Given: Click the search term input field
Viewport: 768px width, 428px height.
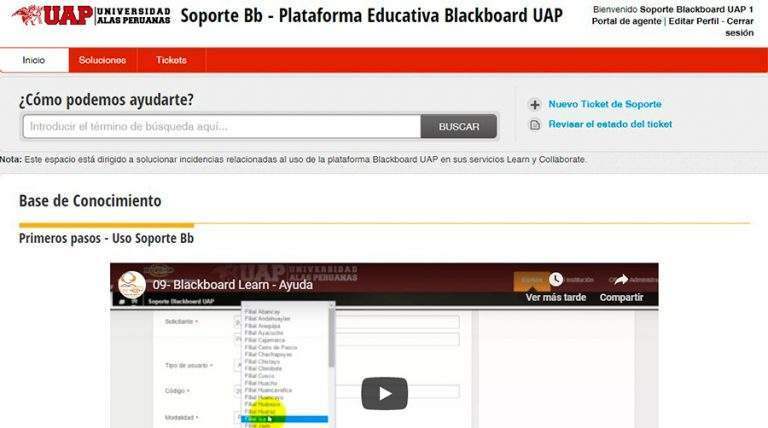Looking at the screenshot, I should pyautogui.click(x=222, y=126).
